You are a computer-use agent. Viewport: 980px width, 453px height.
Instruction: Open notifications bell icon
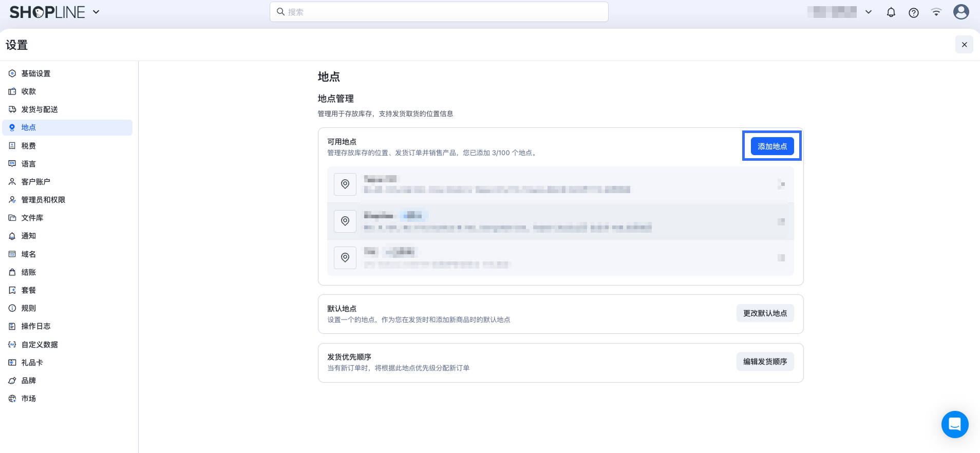891,12
